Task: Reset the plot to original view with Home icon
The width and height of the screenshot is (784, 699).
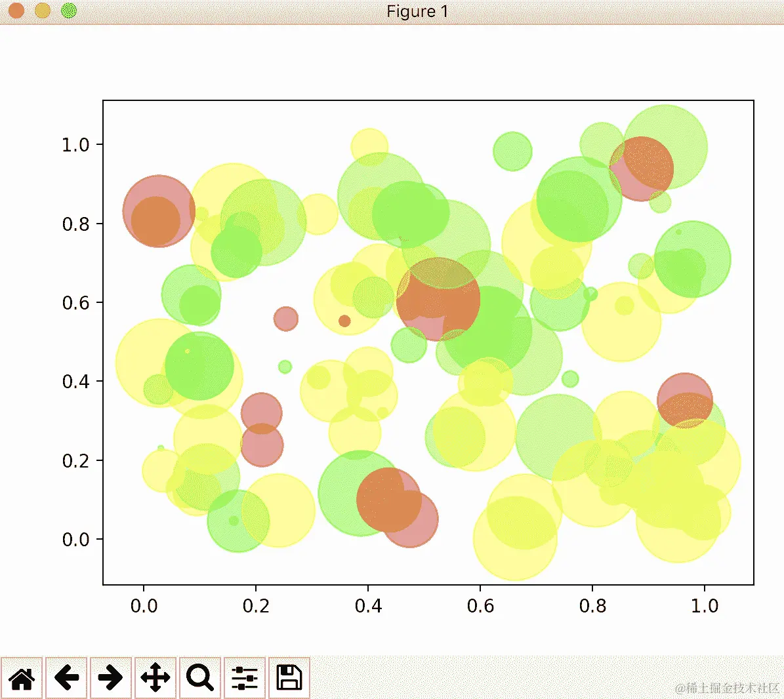Action: (22, 677)
